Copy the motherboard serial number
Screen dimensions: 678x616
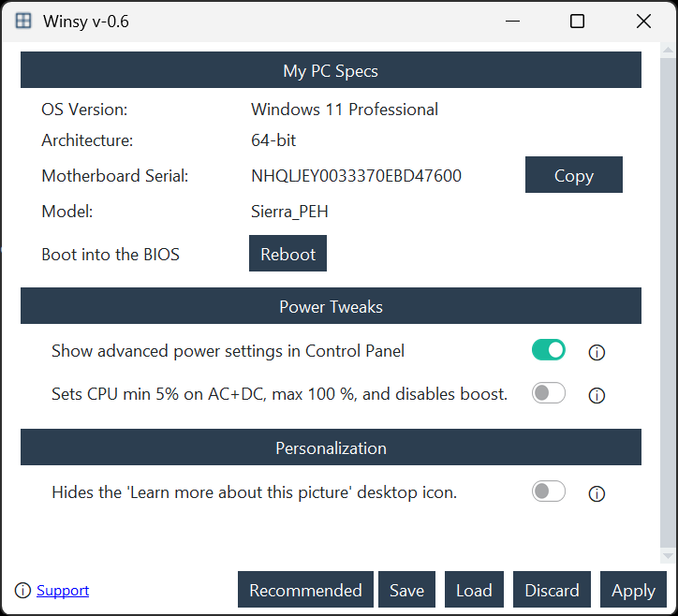pos(574,175)
